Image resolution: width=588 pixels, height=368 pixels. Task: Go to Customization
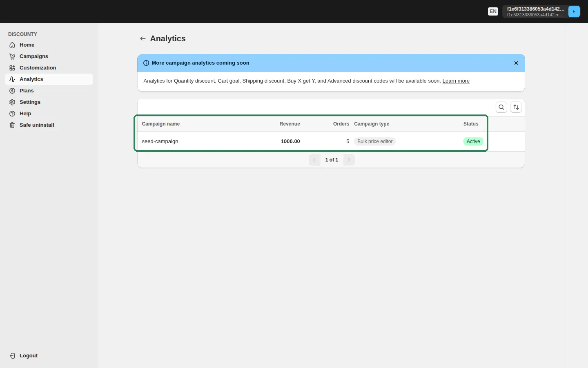click(x=49, y=68)
